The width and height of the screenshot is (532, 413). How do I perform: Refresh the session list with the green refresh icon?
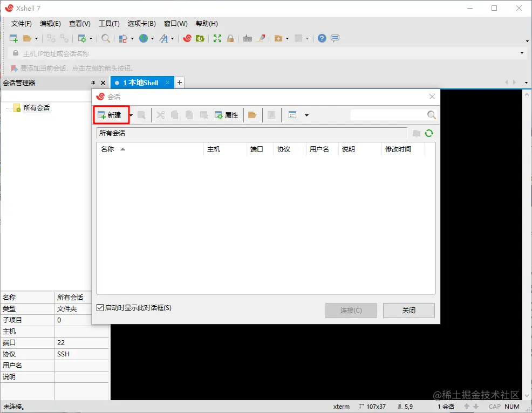coord(428,133)
